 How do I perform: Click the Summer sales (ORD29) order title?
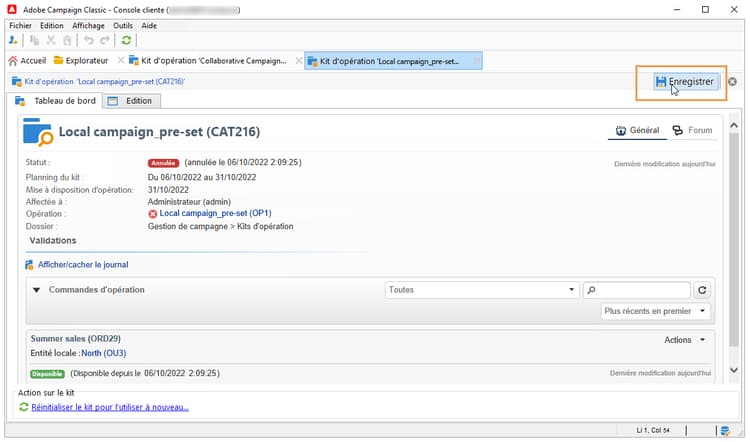click(x=76, y=339)
